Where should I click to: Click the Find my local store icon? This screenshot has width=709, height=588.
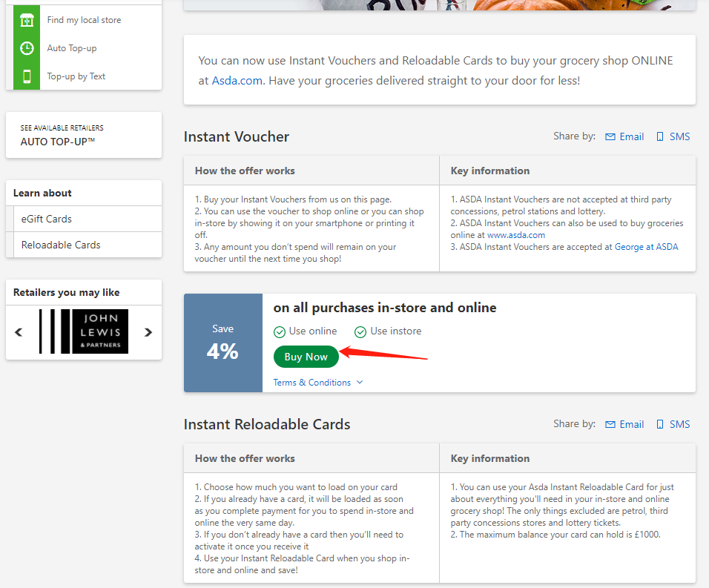(x=27, y=20)
